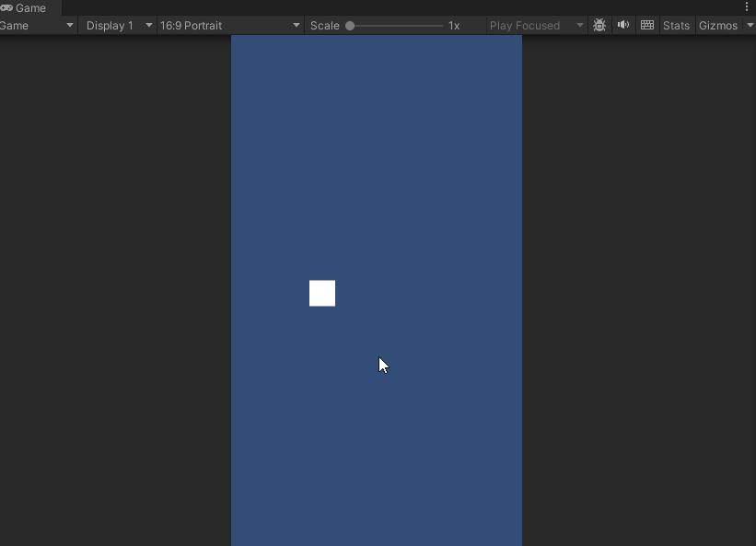Toggle the keyboard shortcuts icon
Viewport: 756px width, 546px height.
tap(647, 25)
